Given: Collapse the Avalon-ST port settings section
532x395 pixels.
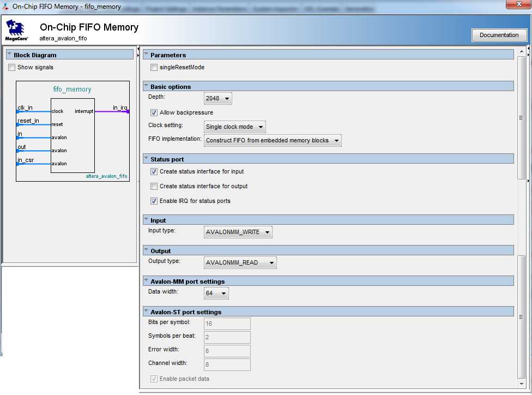Looking at the screenshot, I should pos(146,312).
